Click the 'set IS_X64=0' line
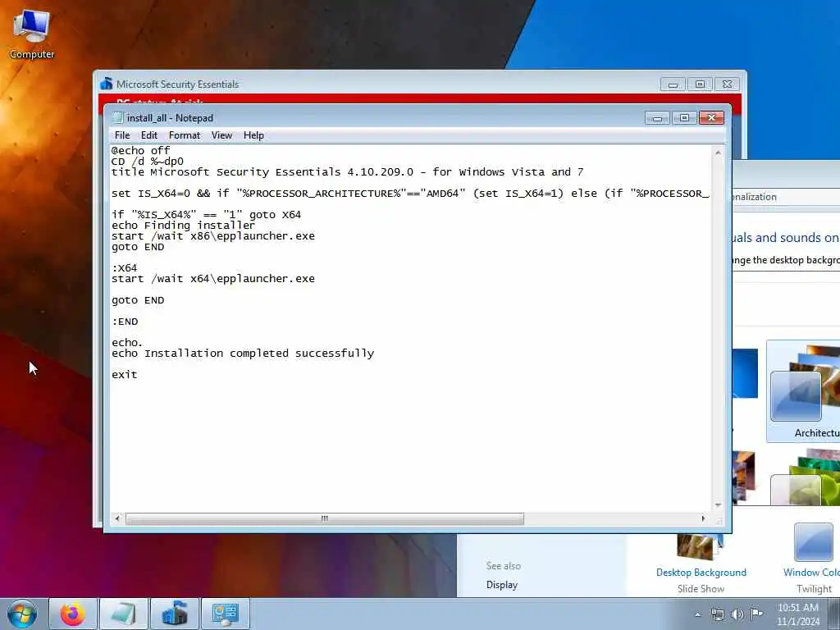Image resolution: width=840 pixels, height=630 pixels. (410, 194)
